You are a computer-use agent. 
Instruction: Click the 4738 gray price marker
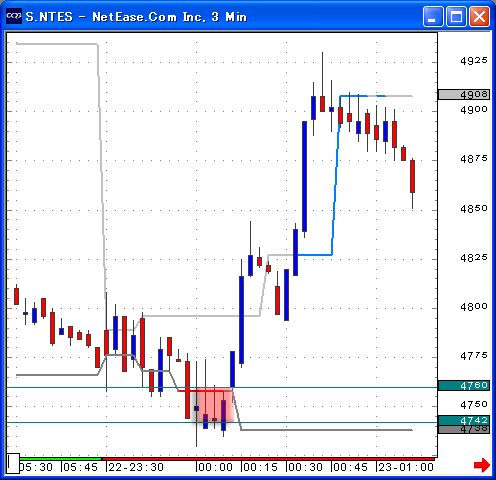464,429
